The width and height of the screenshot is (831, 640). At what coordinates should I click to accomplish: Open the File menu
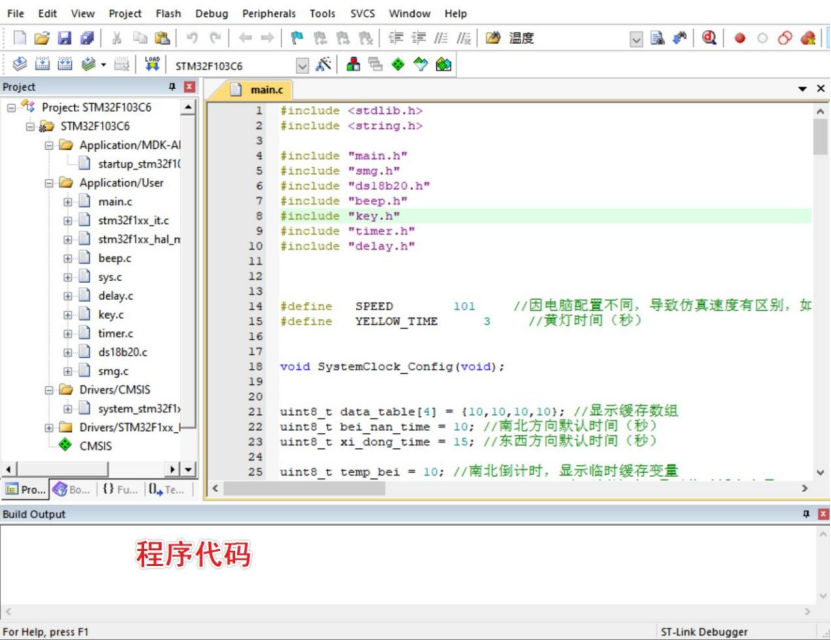click(15, 13)
